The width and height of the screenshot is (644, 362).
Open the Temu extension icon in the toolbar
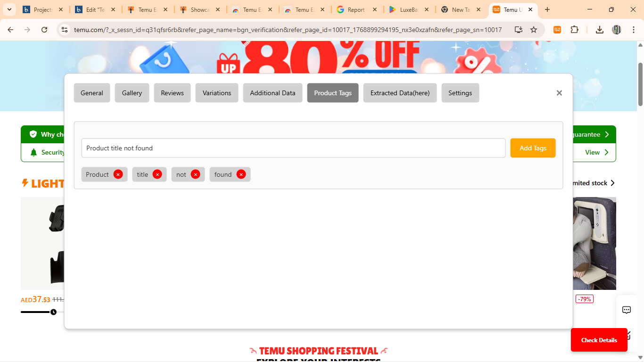tap(557, 29)
